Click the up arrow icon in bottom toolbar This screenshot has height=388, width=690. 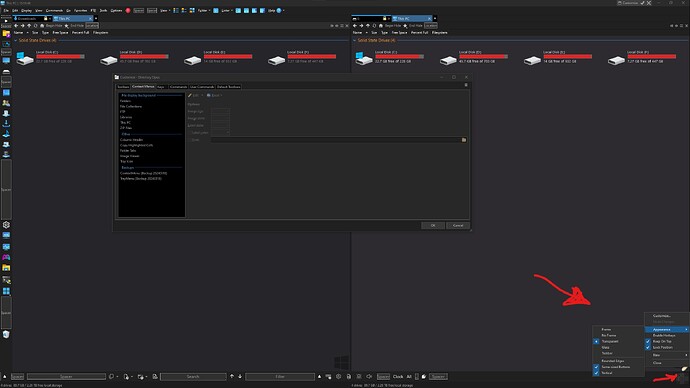(x=232, y=376)
